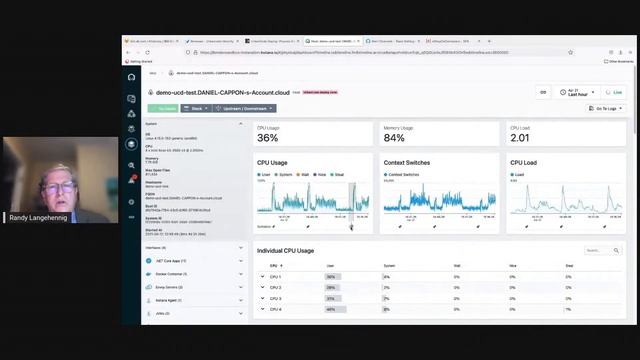Toggle the Nice series in the CPU Usage legend
This screenshot has width=640, height=360.
320,175
